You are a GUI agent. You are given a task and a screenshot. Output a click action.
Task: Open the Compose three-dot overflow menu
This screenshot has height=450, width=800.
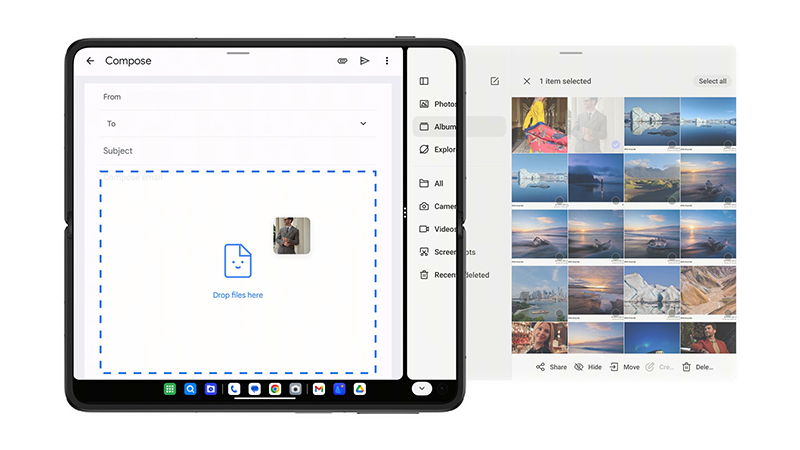387,61
